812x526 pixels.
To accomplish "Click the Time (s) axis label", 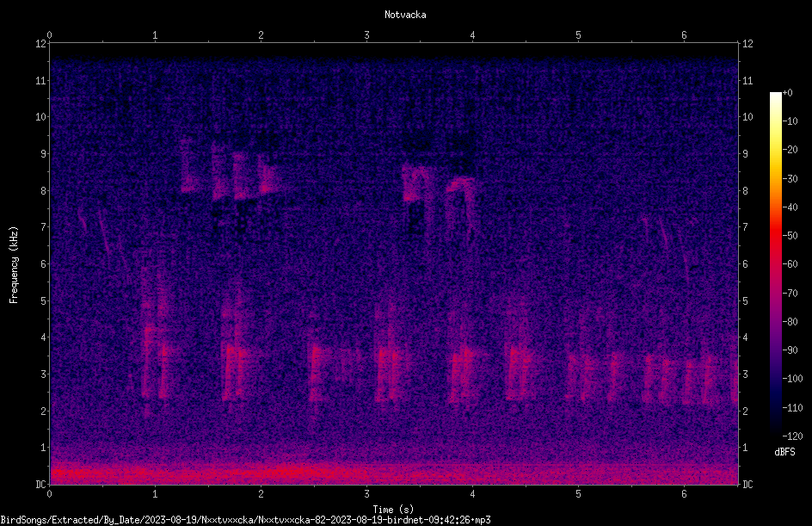I will click(393, 510).
